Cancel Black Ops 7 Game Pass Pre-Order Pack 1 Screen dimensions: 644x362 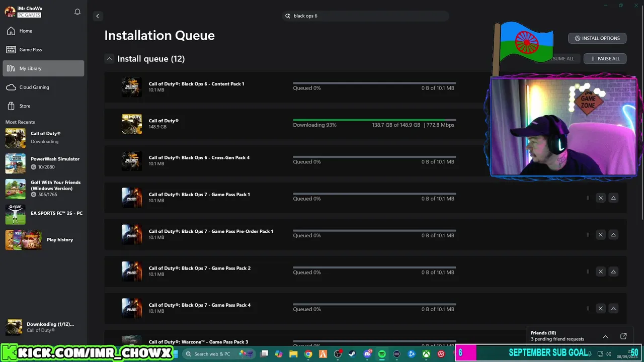[x=600, y=235]
